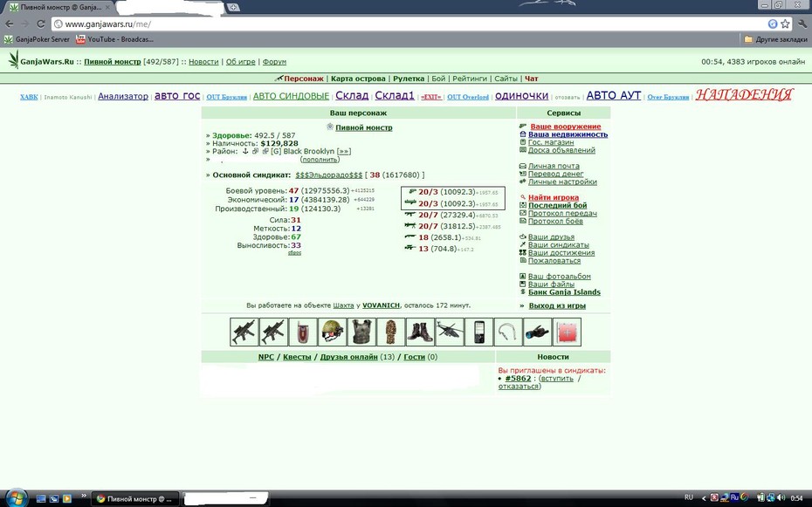The image size is (812, 507).
Task: Open Личная почта mailbox link
Action: [x=554, y=166]
